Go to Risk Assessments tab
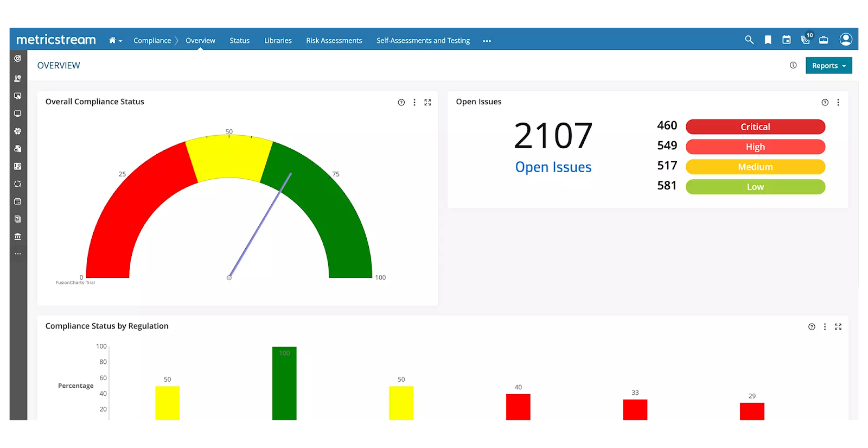868x448 pixels. coord(334,41)
